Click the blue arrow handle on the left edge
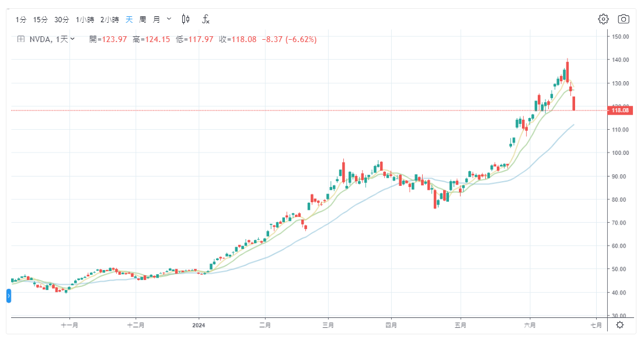This screenshot has height=339, width=644. click(x=9, y=297)
